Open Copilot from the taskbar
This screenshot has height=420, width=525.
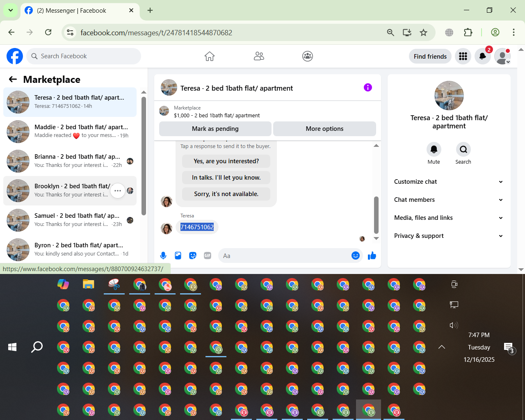click(63, 284)
